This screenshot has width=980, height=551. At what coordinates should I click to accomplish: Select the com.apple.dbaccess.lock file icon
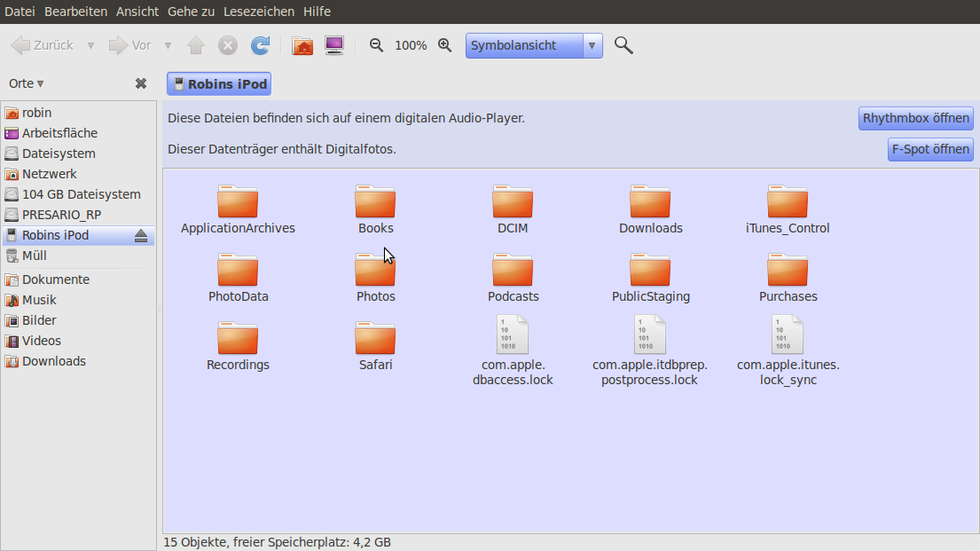click(513, 335)
